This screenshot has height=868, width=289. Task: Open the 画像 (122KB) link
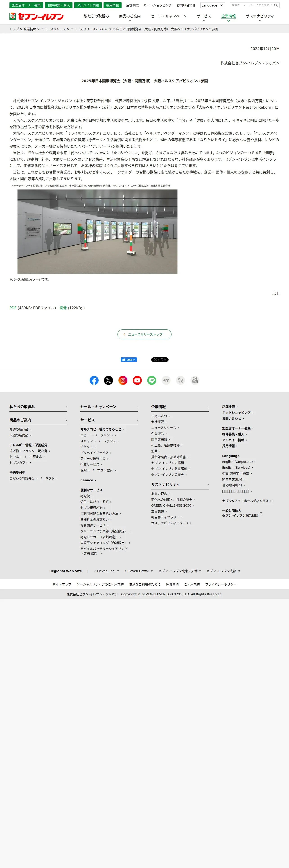click(63, 308)
